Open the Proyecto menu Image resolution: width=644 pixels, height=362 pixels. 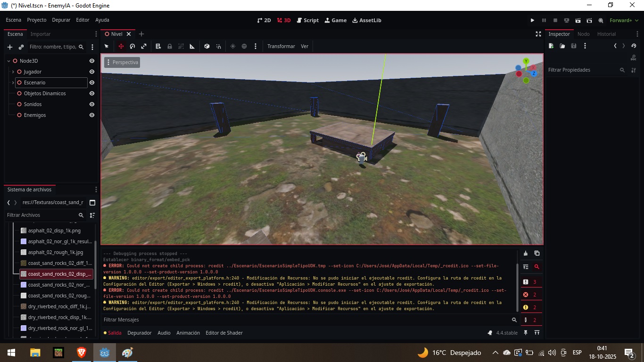pyautogui.click(x=37, y=20)
